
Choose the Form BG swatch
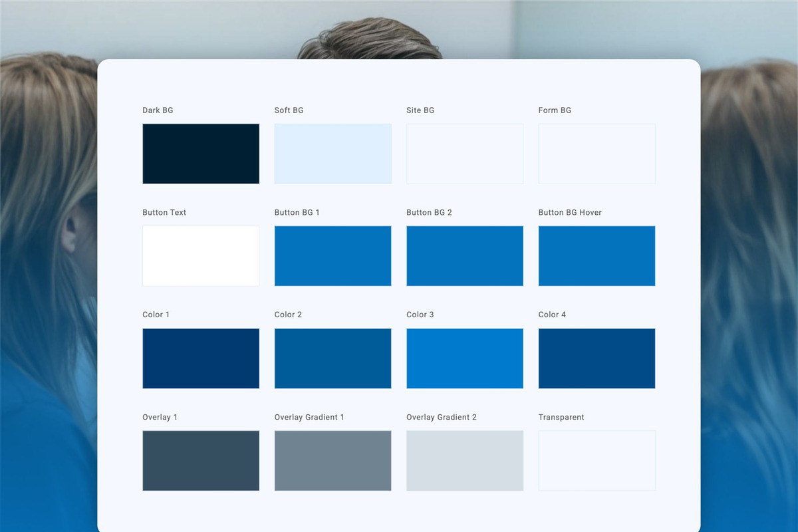click(x=597, y=154)
